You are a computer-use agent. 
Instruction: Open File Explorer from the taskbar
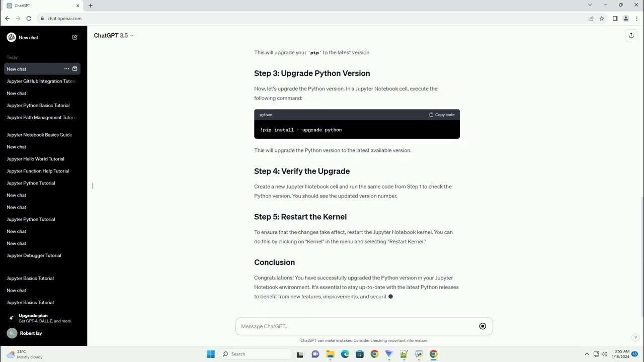(330, 354)
